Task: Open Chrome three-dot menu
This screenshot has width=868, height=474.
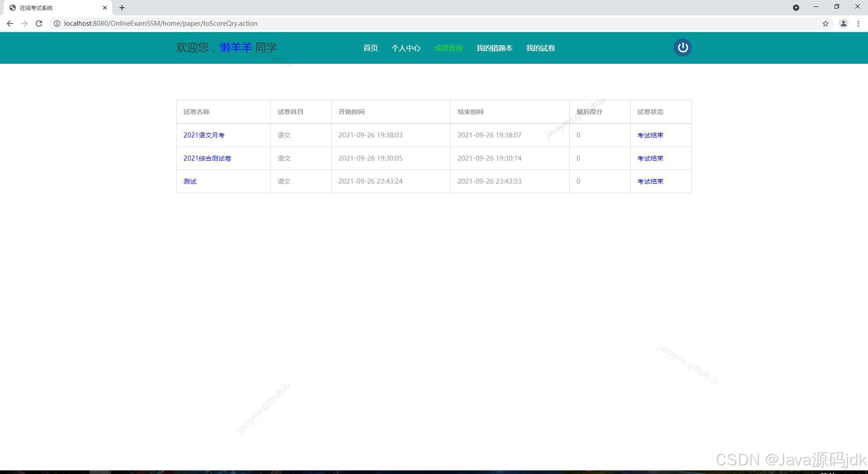Action: coord(858,24)
